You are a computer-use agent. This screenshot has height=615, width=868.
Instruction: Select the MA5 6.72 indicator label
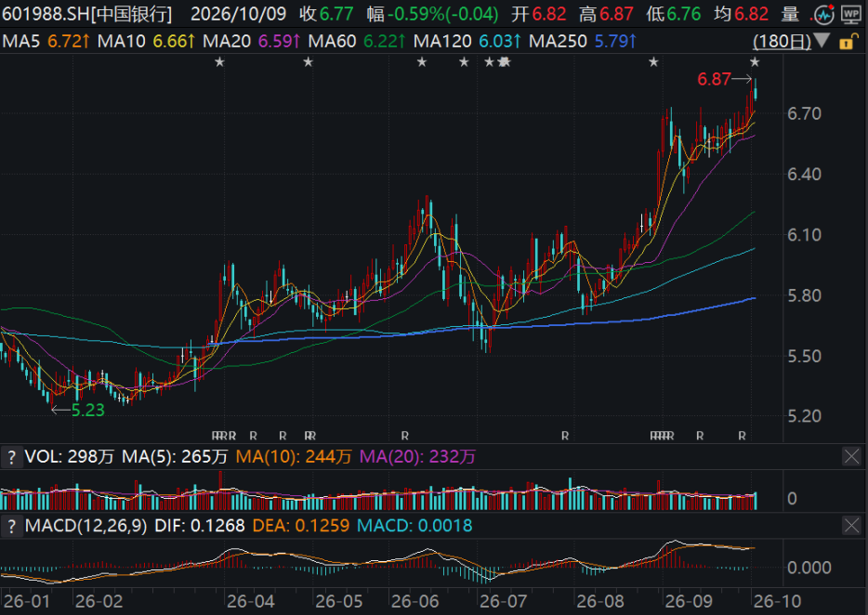(x=46, y=41)
